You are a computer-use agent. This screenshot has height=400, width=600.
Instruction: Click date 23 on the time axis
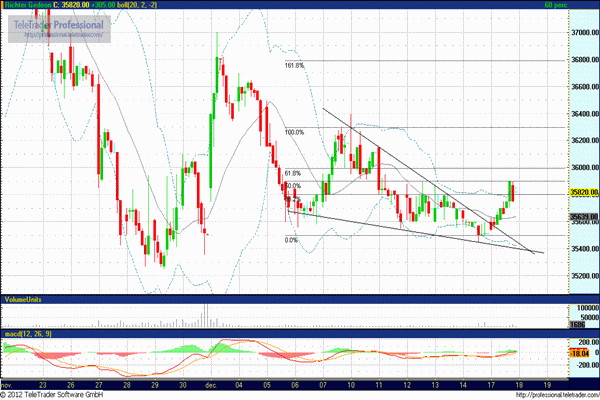(x=43, y=385)
